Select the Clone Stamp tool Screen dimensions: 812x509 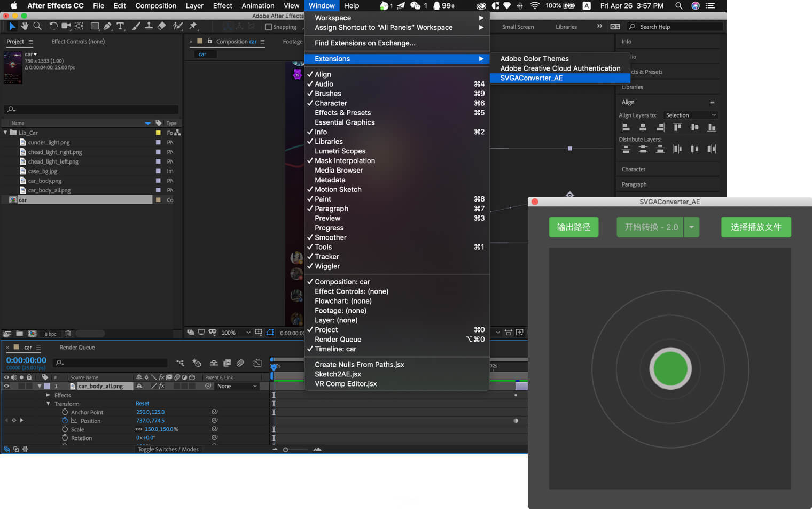pyautogui.click(x=149, y=26)
